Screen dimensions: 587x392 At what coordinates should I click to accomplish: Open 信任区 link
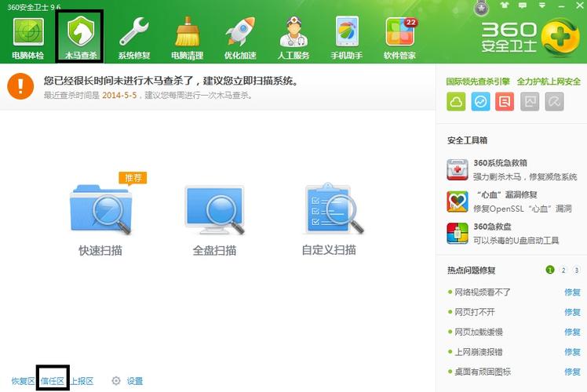[x=53, y=381]
